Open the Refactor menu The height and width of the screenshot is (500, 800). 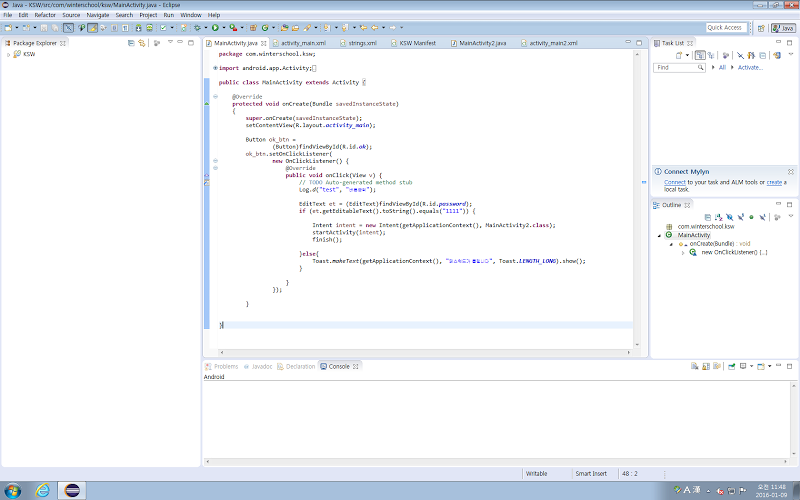tap(45, 15)
